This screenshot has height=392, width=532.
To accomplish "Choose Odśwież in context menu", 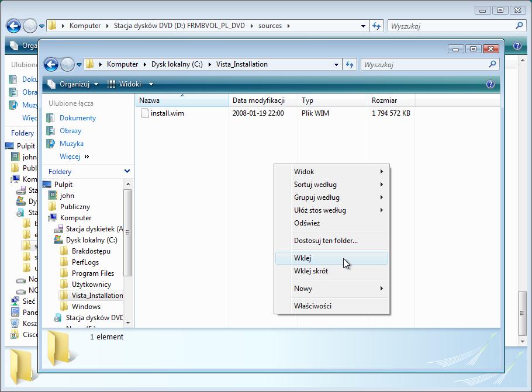I will pyautogui.click(x=332, y=223).
